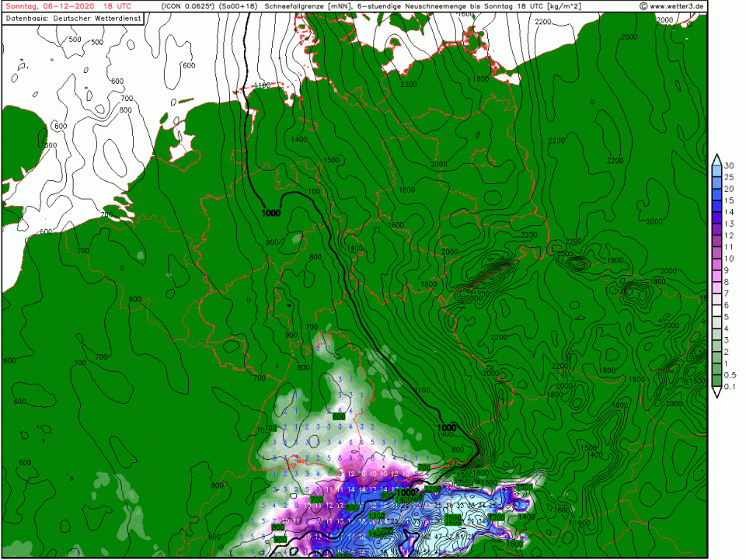This screenshot has width=746, height=560.
Task: Click the dark green swatch between 0.5 and 0.1
Action: tap(718, 381)
